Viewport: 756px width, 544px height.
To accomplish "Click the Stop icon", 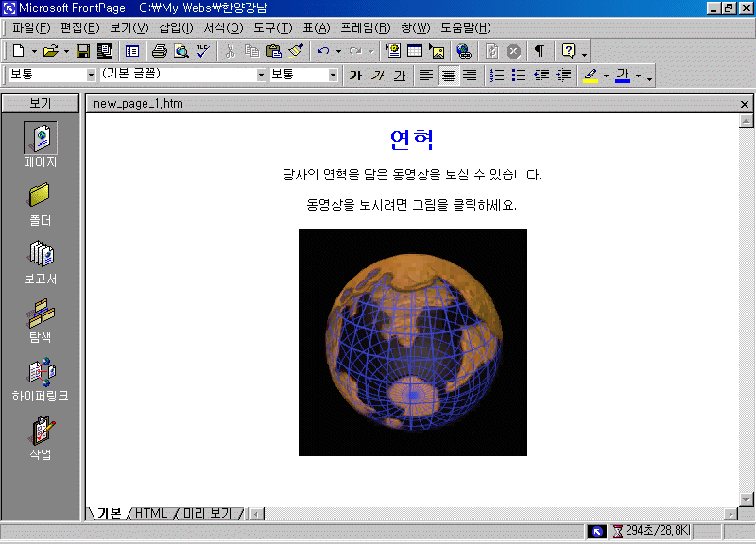I will pos(513,51).
